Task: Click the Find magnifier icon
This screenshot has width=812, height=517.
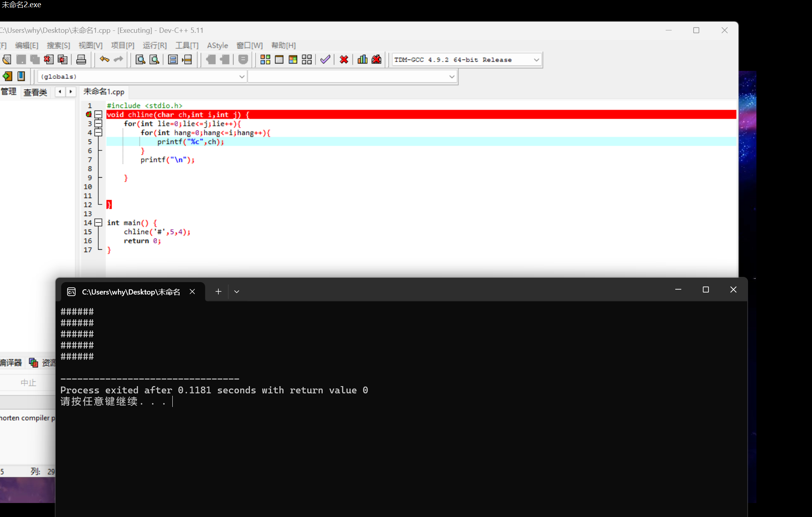Action: point(140,60)
